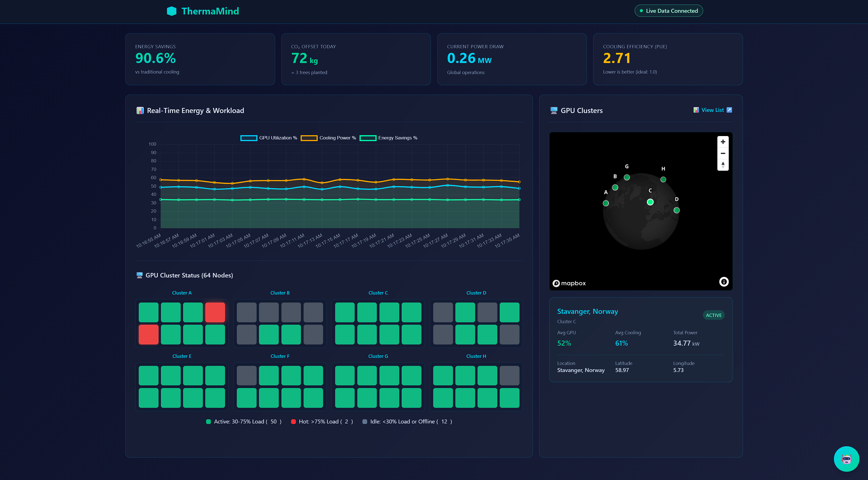This screenshot has height=480, width=868.
Task: Select cluster D marker on globe
Action: [676, 210]
